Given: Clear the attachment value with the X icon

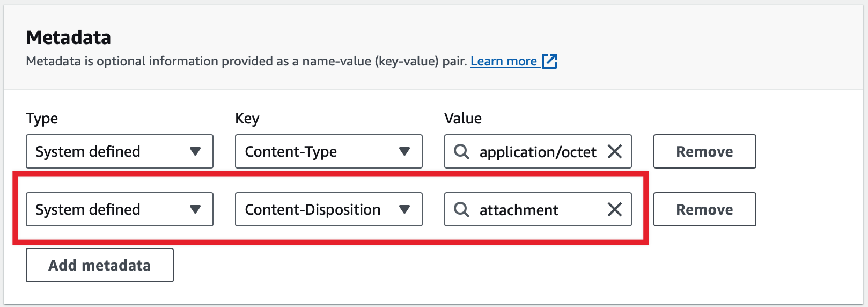Looking at the screenshot, I should pos(615,209).
